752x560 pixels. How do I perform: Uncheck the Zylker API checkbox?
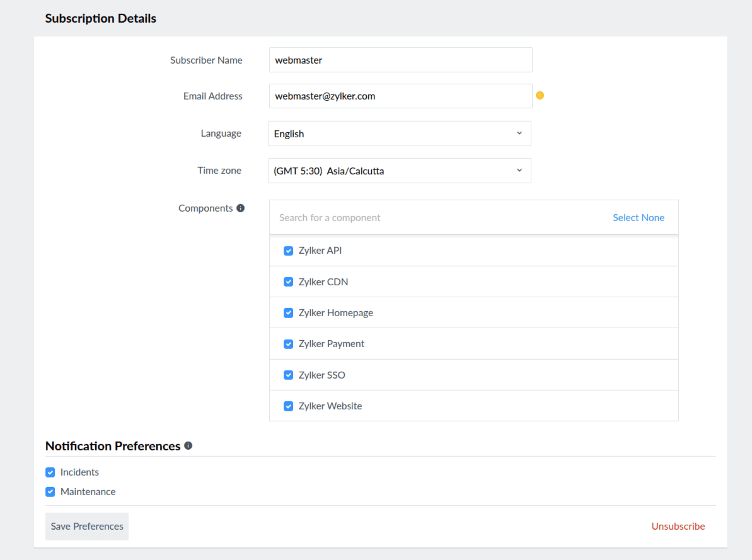pos(288,251)
